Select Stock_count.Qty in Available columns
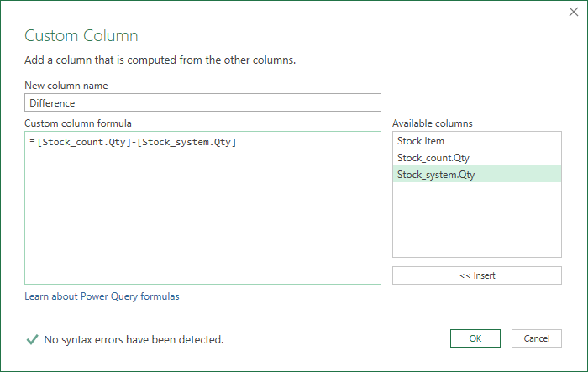 click(477, 158)
